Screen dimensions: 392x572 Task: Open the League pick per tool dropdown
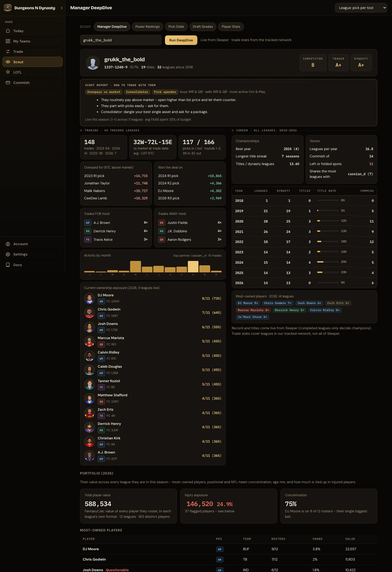361,8
